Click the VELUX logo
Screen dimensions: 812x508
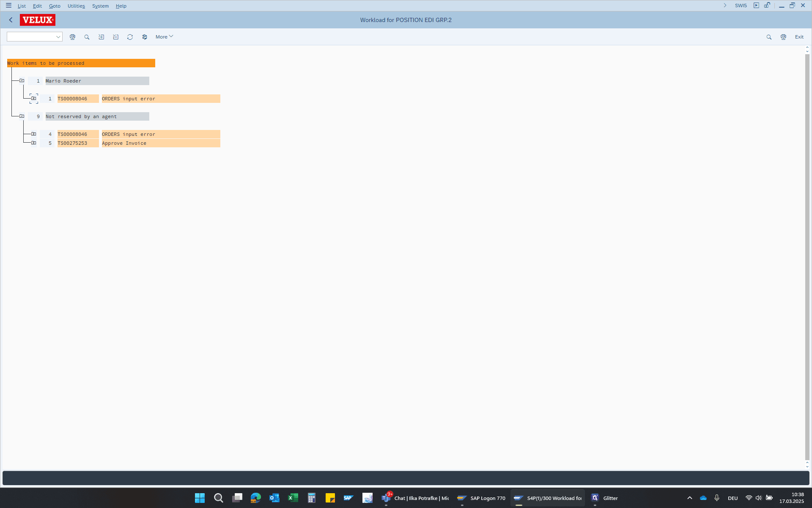click(38, 20)
